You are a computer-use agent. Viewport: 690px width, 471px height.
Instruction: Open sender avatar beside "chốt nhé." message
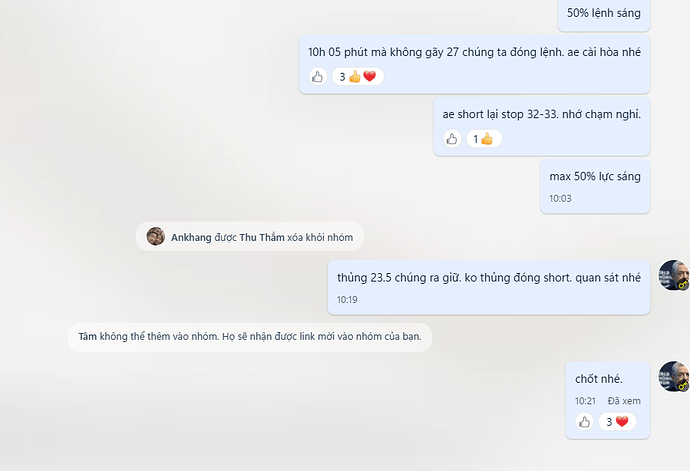point(673,377)
